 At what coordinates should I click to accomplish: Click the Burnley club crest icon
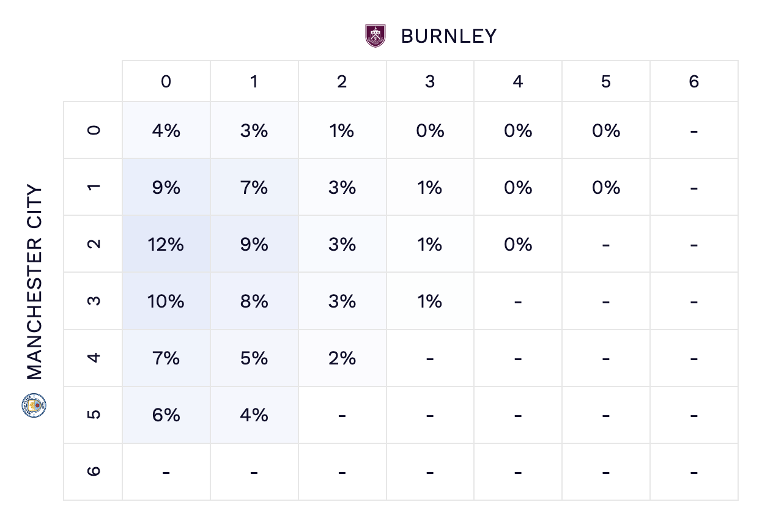point(375,36)
